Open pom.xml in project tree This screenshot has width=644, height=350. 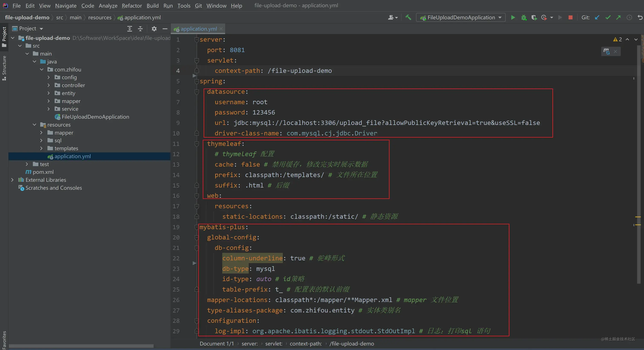(43, 172)
